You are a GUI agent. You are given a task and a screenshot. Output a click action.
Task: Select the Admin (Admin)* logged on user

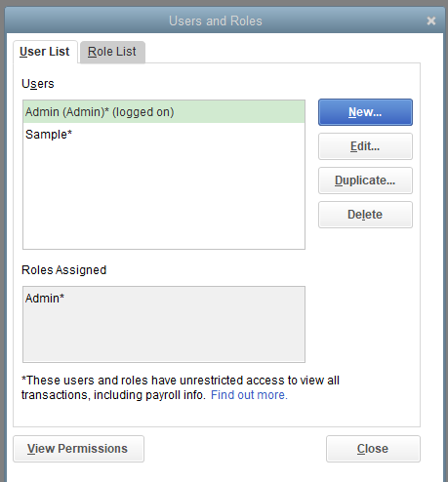(164, 112)
